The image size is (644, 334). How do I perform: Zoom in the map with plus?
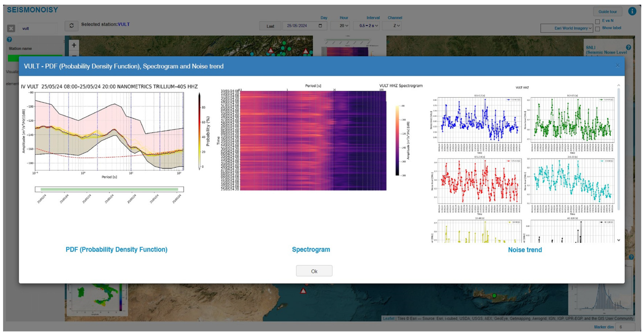coord(74,45)
